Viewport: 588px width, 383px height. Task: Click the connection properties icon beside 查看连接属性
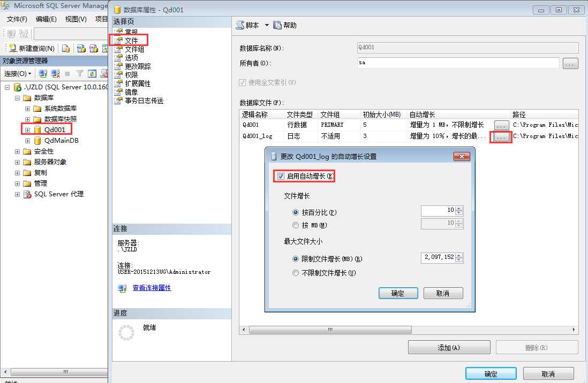122,288
